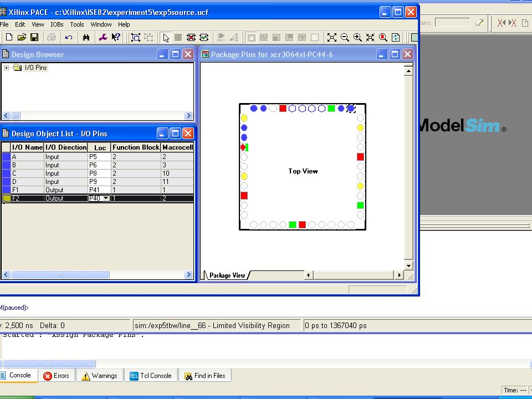The width and height of the screenshot is (532, 399).
Task: Activate the What's This help cursor
Action: [x=116, y=37]
